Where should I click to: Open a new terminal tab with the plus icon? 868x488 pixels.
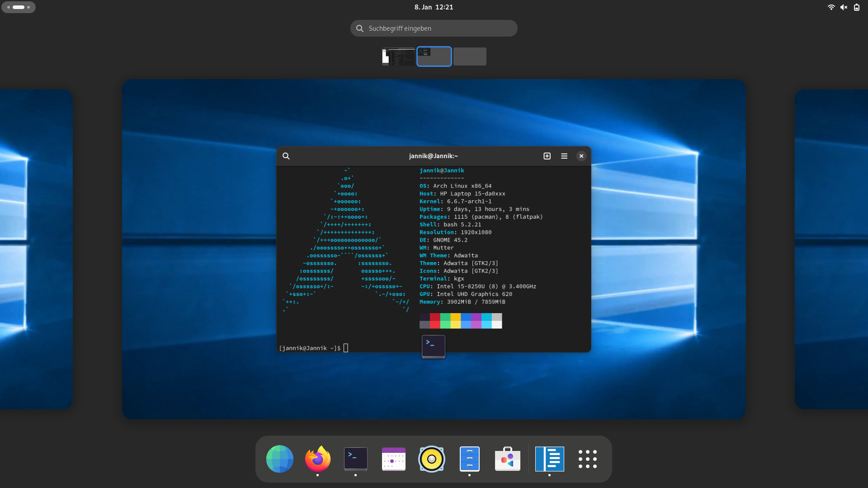[x=547, y=156]
